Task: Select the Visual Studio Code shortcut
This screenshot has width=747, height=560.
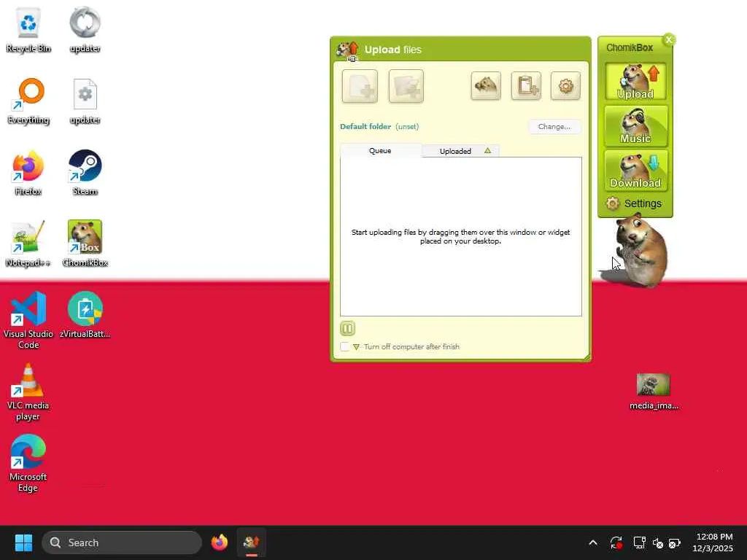Action: pos(28,321)
